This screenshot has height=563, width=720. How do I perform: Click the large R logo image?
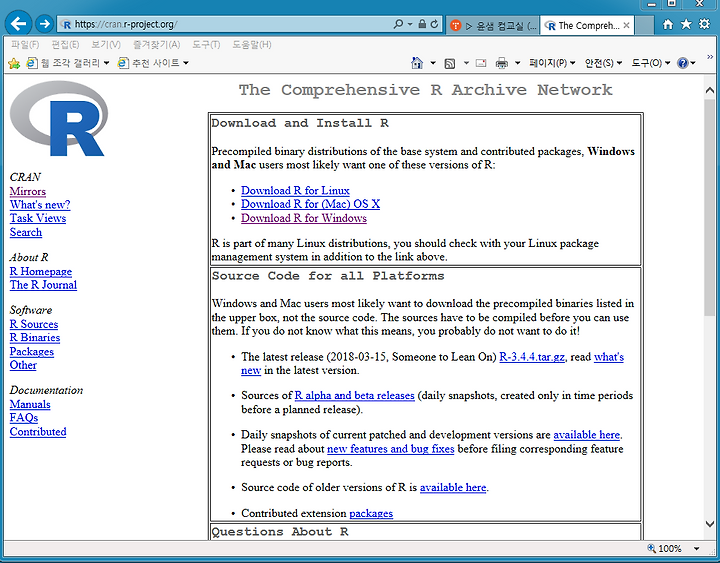pos(59,118)
